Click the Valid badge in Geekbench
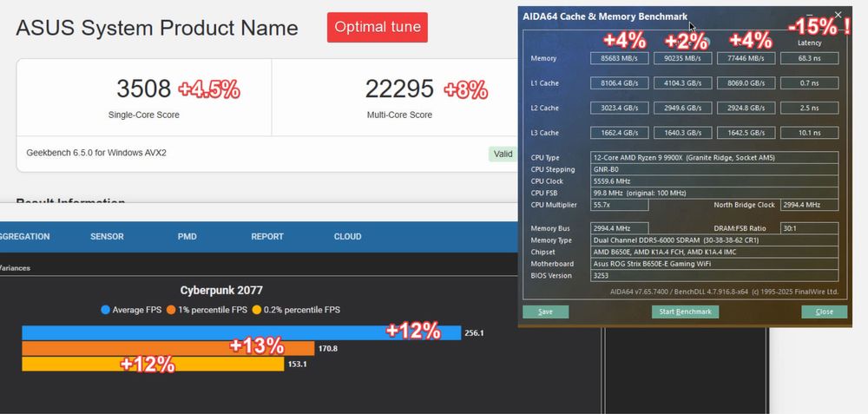This screenshot has height=414, width=868. (x=503, y=154)
